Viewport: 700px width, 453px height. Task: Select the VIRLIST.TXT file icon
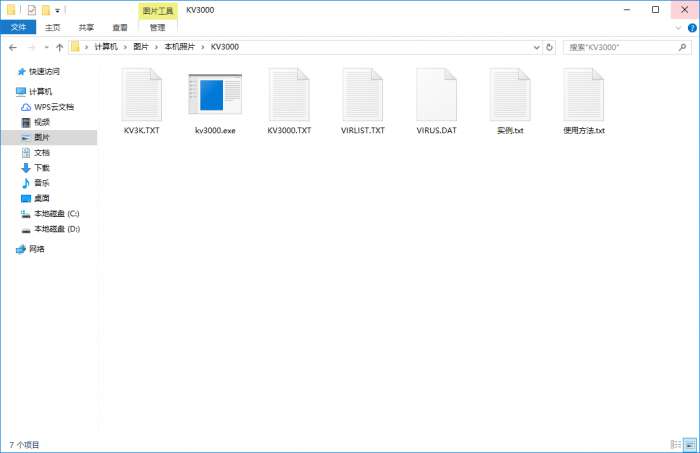click(362, 95)
